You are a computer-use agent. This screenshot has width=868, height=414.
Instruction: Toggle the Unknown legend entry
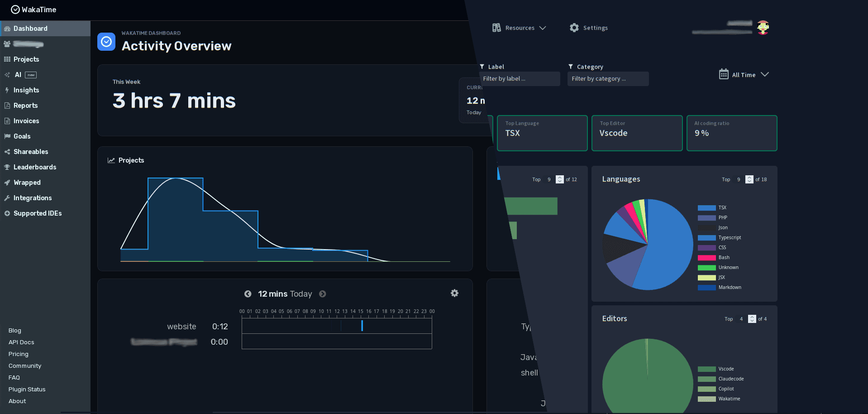point(718,268)
